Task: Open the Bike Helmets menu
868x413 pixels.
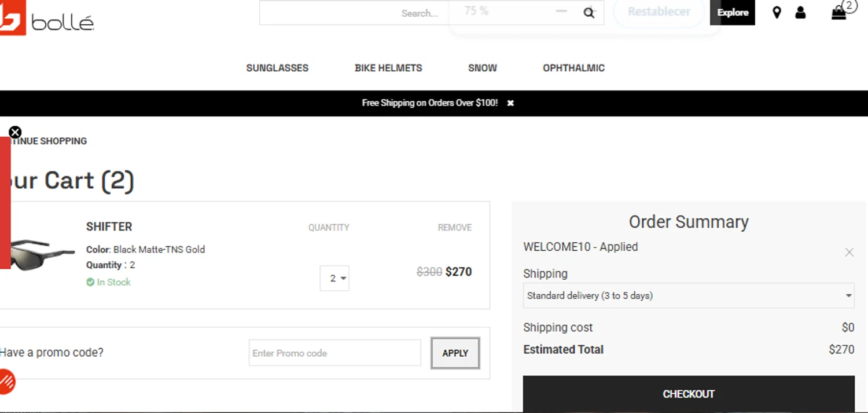Action: [388, 68]
